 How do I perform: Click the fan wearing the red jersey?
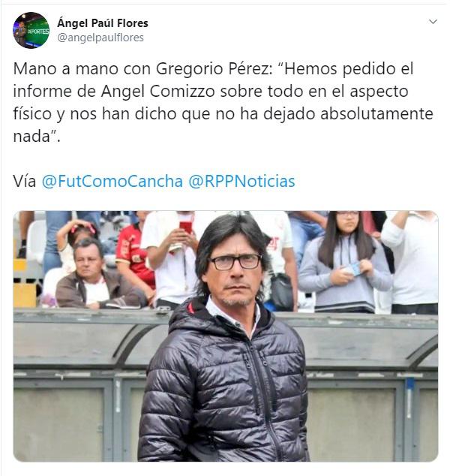click(x=135, y=254)
